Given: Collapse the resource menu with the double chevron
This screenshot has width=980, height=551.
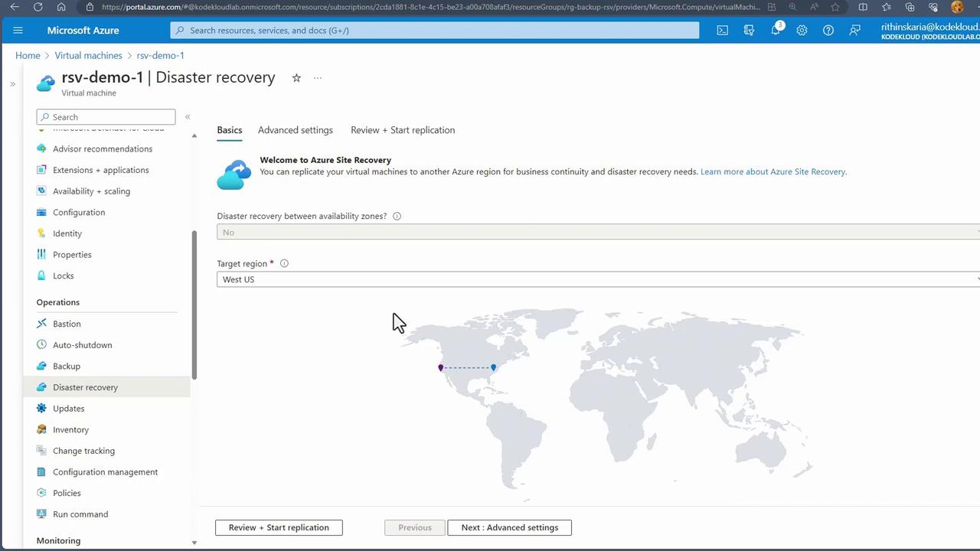Looking at the screenshot, I should tap(188, 117).
